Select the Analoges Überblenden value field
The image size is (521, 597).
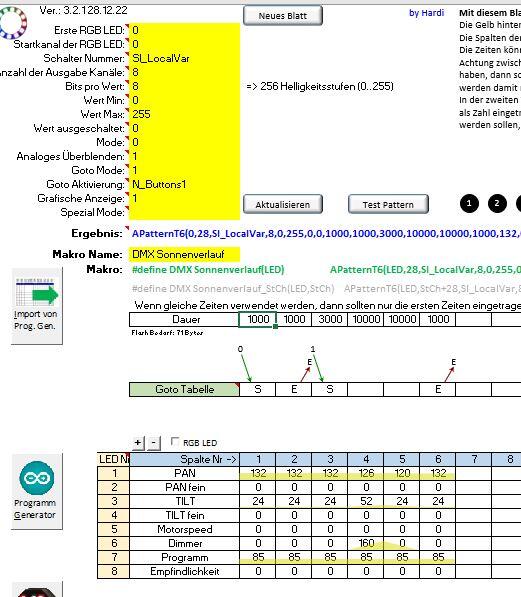pos(185,156)
